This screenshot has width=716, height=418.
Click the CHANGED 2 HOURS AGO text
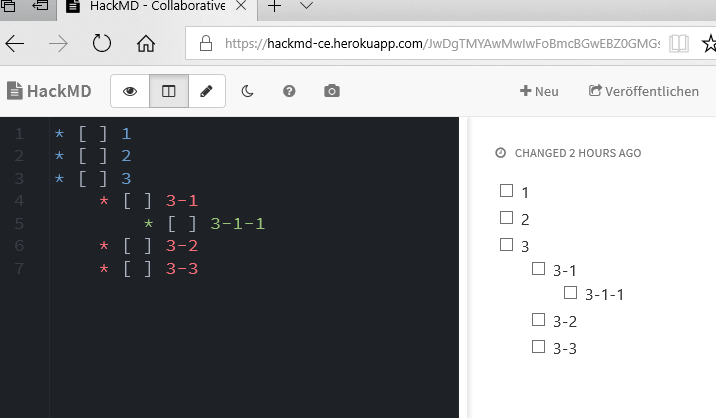point(578,153)
